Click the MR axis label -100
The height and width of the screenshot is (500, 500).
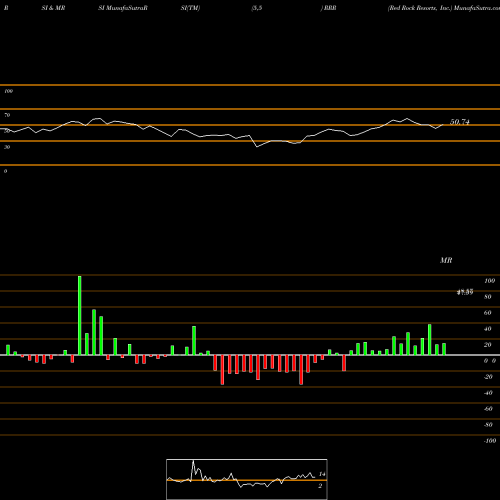490,441
